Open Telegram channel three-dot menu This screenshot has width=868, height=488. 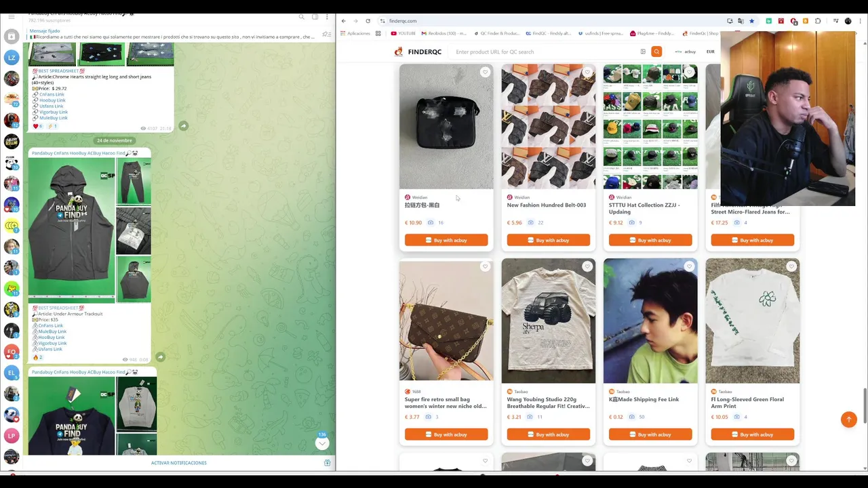[x=328, y=17]
